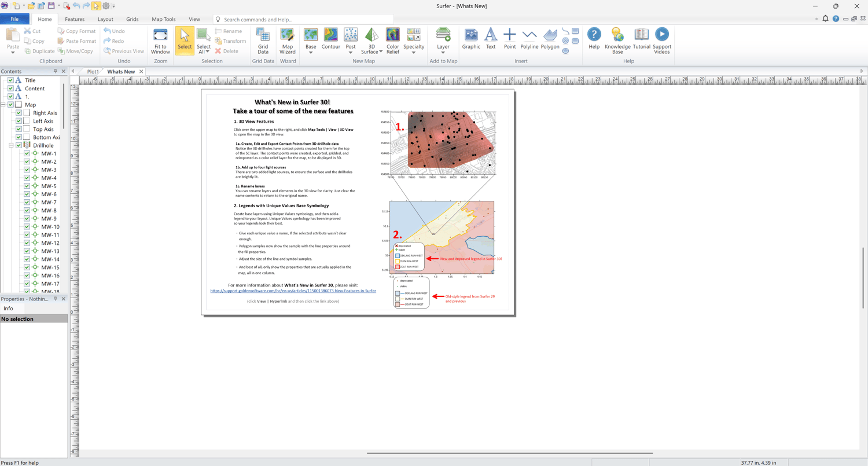Create a new Contour map
868x466 pixels.
point(330,40)
